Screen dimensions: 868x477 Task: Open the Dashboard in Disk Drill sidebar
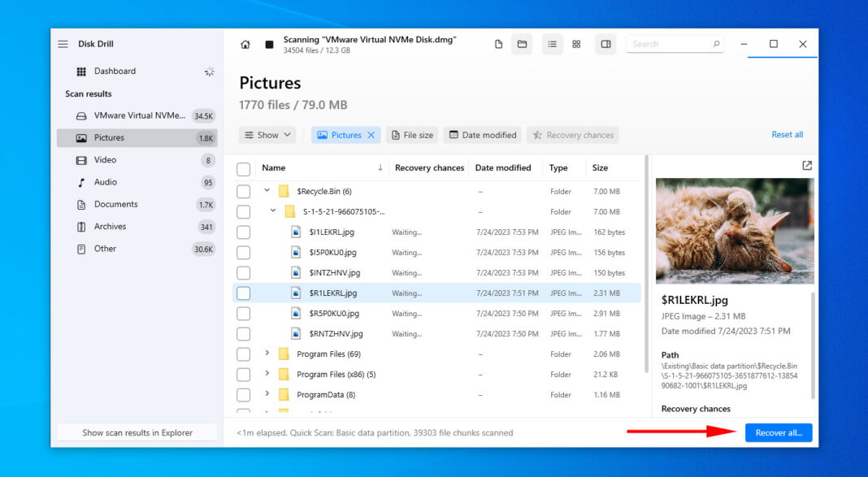click(115, 71)
